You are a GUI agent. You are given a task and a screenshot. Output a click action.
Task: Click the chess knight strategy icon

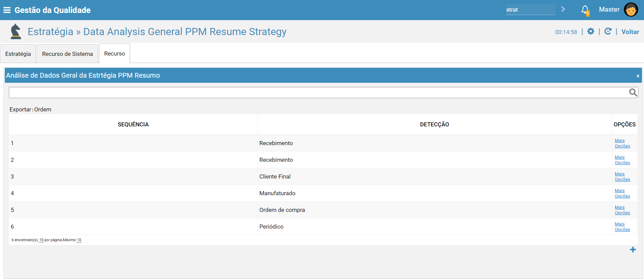pos(16,31)
